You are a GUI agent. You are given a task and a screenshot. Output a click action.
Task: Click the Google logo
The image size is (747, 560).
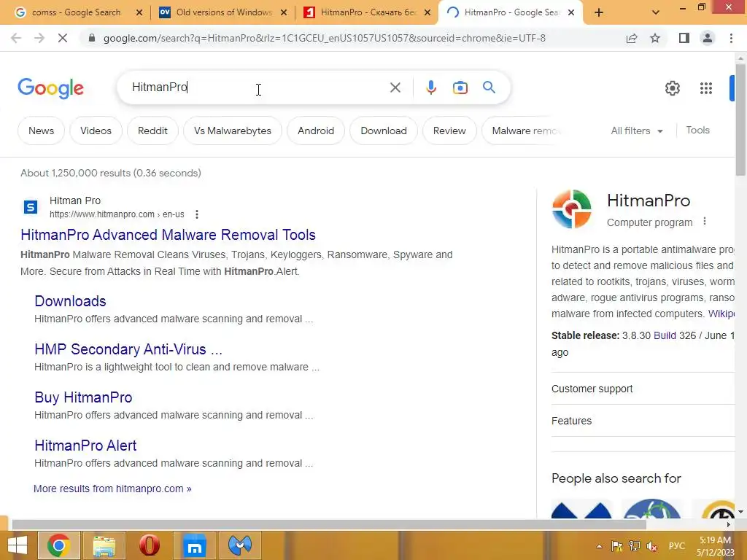point(50,88)
